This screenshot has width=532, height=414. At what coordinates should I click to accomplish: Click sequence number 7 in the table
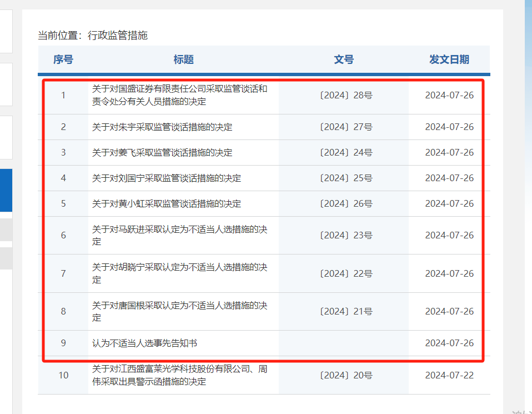tap(63, 273)
